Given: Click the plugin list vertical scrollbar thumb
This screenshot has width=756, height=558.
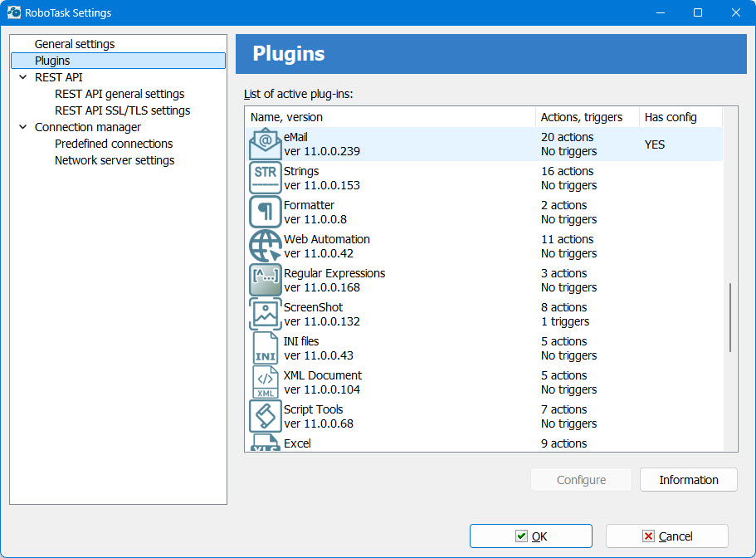Looking at the screenshot, I should click(x=730, y=317).
